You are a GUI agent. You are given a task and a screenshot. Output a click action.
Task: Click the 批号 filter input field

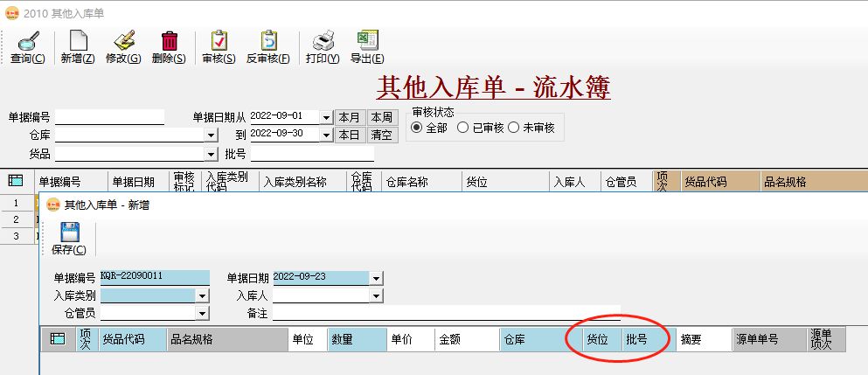click(x=312, y=154)
